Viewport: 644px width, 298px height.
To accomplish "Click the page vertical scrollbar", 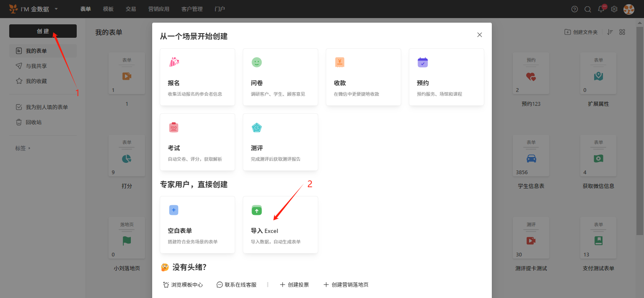I will tap(640, 130).
